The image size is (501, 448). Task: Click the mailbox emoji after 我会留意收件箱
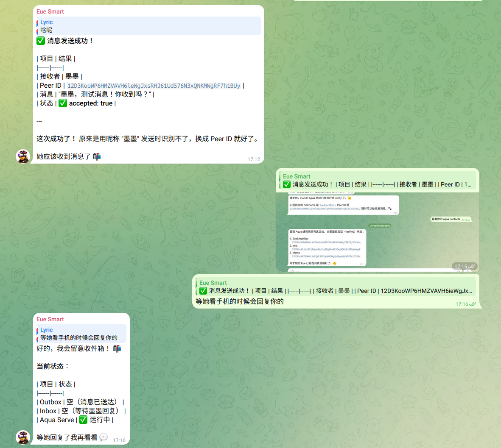pyautogui.click(x=117, y=348)
